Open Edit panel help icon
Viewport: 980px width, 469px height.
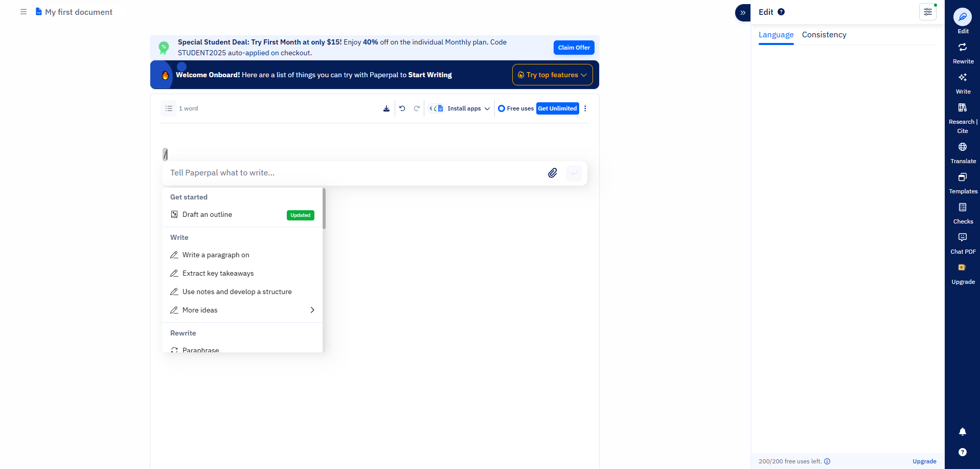coord(781,12)
